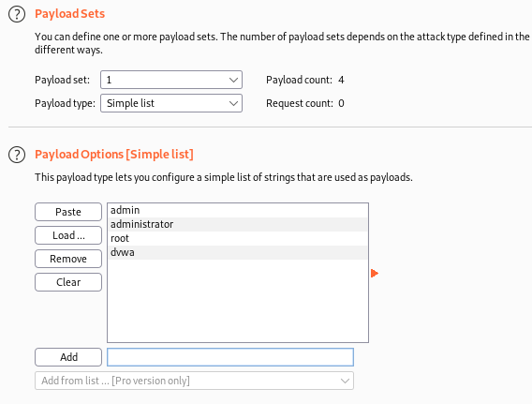Image resolution: width=532 pixels, height=404 pixels.
Task: Open the Payload type dropdown arrow
Action: [x=233, y=103]
